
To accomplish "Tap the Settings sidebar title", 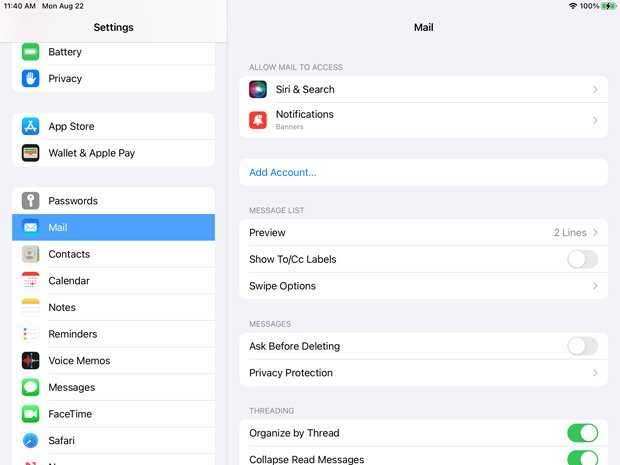I will pos(113,27).
